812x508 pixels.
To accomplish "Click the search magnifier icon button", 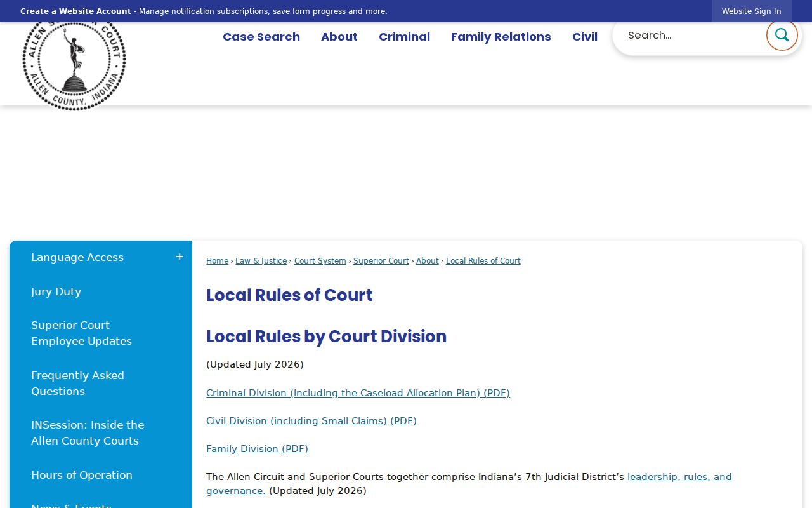I will click(782, 35).
